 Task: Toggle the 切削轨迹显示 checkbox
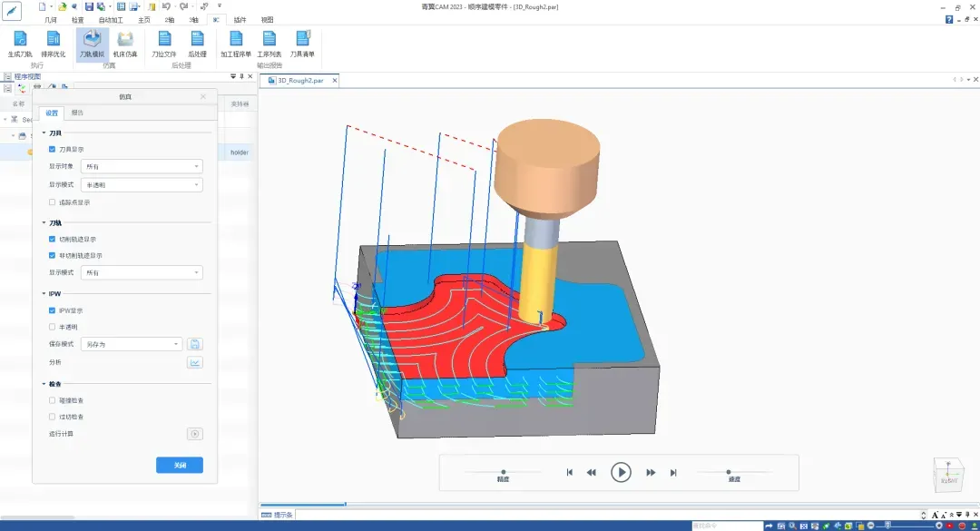tap(52, 239)
